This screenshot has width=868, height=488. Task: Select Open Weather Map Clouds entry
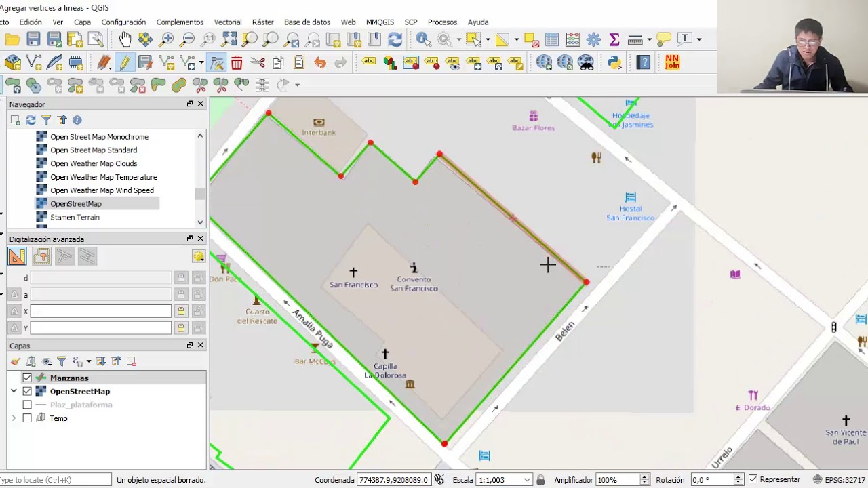click(94, 164)
